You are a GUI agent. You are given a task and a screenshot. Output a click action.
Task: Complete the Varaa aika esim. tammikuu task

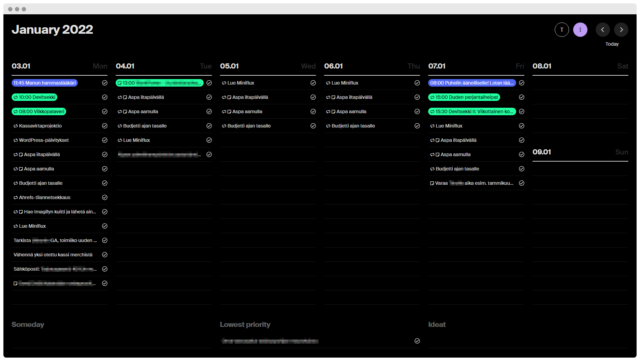click(x=521, y=183)
